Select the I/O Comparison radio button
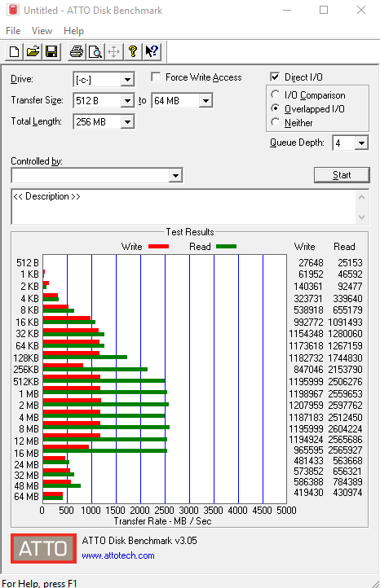Viewport: 380px width, 588px height. point(276,94)
